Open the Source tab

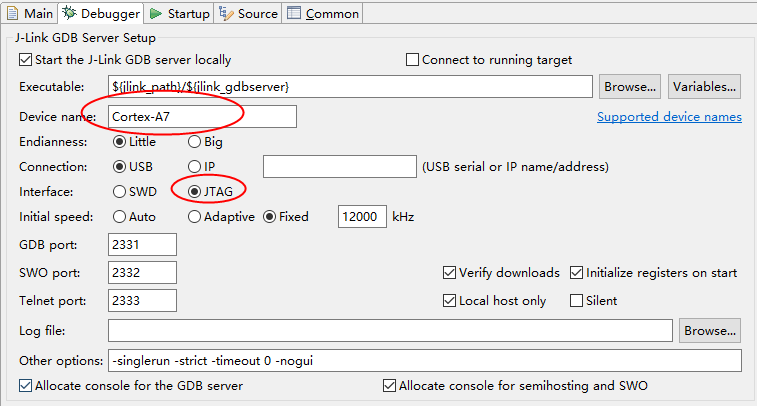248,13
